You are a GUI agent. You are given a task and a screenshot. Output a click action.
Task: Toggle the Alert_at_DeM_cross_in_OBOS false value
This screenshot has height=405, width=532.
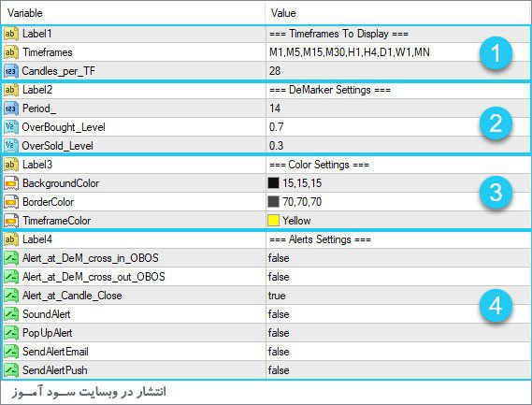pyautogui.click(x=279, y=258)
